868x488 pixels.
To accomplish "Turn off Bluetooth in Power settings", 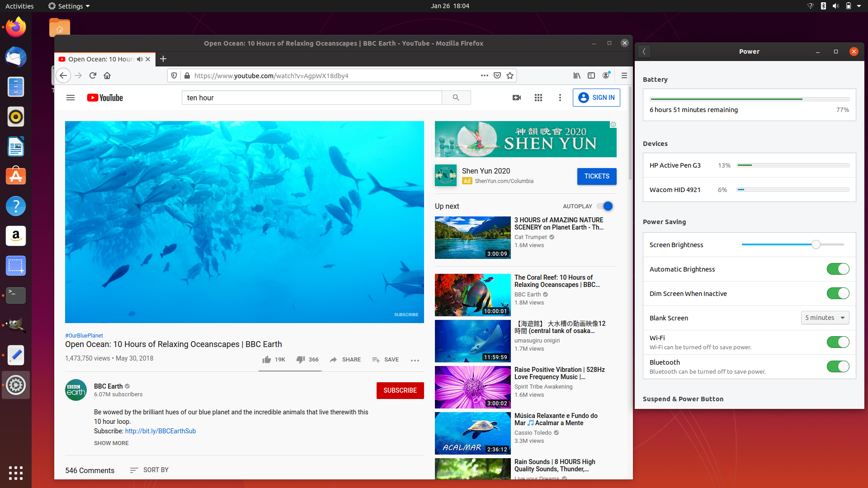I will pyautogui.click(x=838, y=366).
